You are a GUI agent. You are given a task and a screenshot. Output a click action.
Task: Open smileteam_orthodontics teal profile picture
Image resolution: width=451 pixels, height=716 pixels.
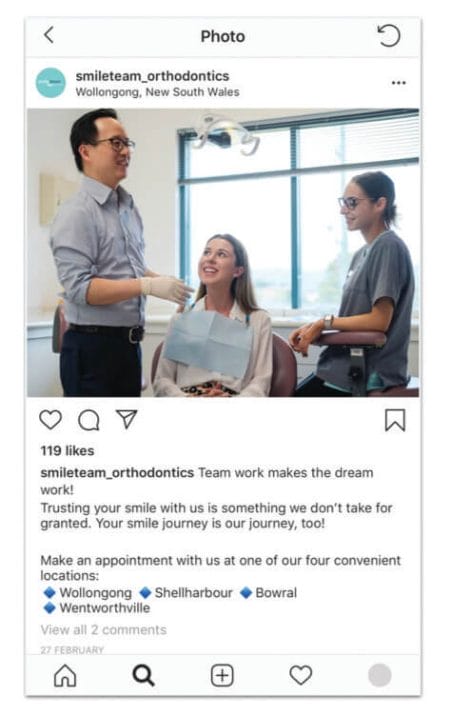[x=51, y=83]
